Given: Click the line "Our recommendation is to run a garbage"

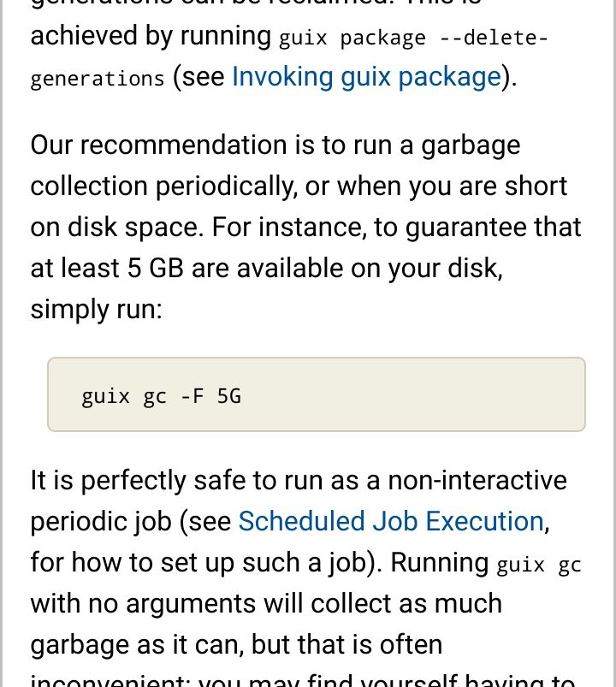Looking at the screenshot, I should [x=275, y=145].
